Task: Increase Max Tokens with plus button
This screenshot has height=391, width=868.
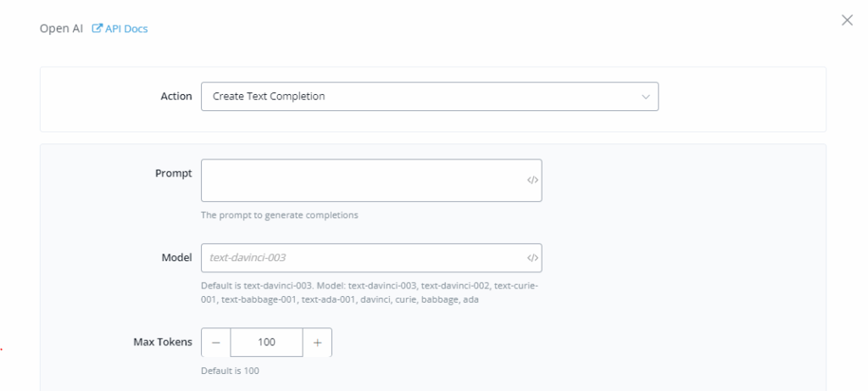Action: point(318,343)
